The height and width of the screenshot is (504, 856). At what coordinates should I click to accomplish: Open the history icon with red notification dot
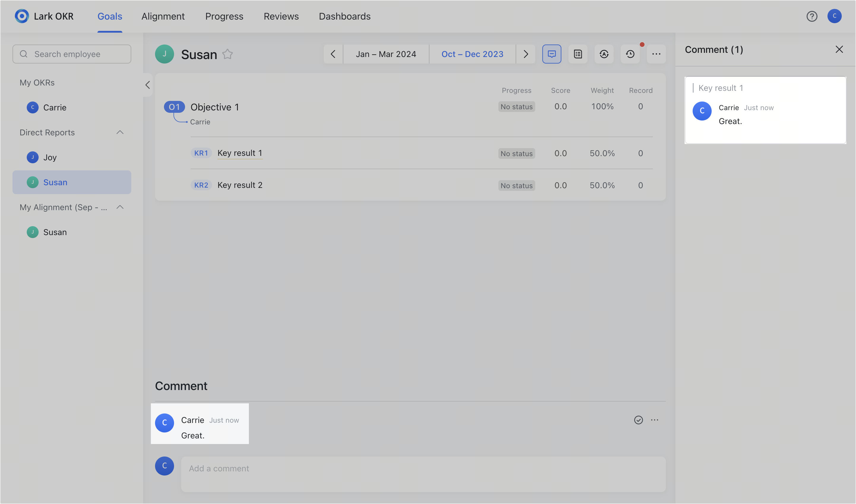click(630, 54)
